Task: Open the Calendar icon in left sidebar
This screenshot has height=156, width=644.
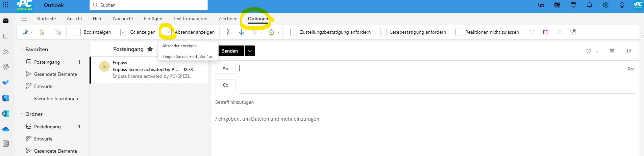Action: point(6,36)
